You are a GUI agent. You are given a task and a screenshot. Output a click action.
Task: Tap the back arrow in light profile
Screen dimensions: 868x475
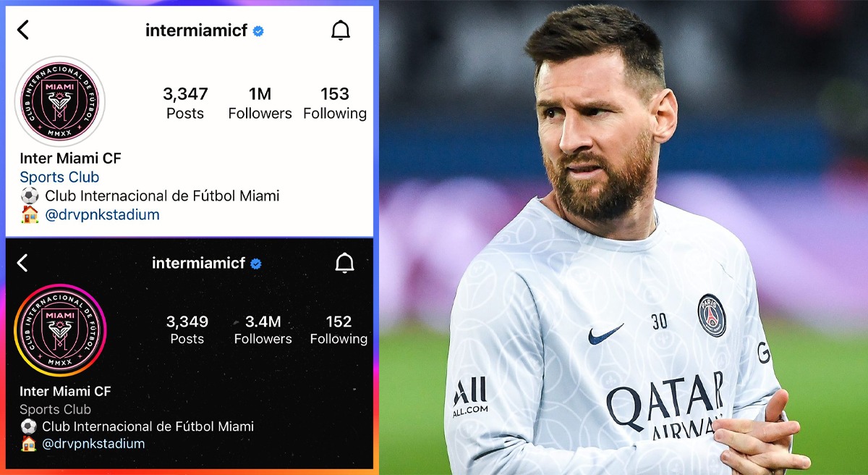pyautogui.click(x=23, y=30)
